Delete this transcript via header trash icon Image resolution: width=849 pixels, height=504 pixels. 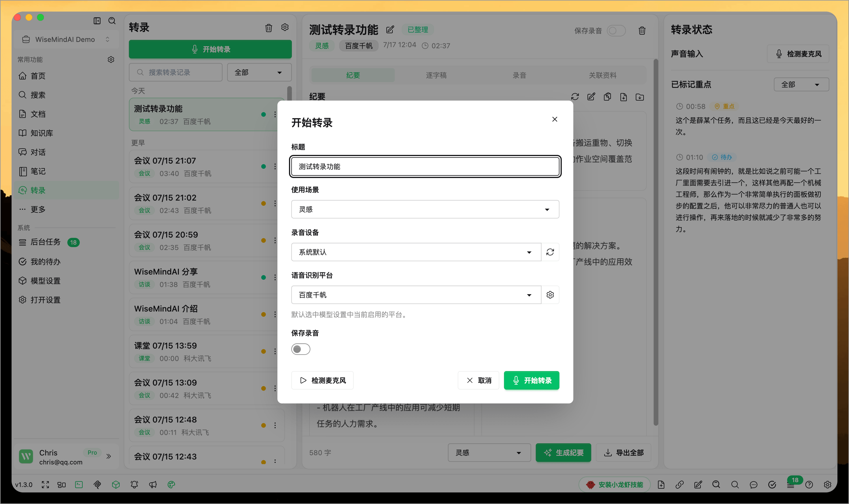(642, 31)
